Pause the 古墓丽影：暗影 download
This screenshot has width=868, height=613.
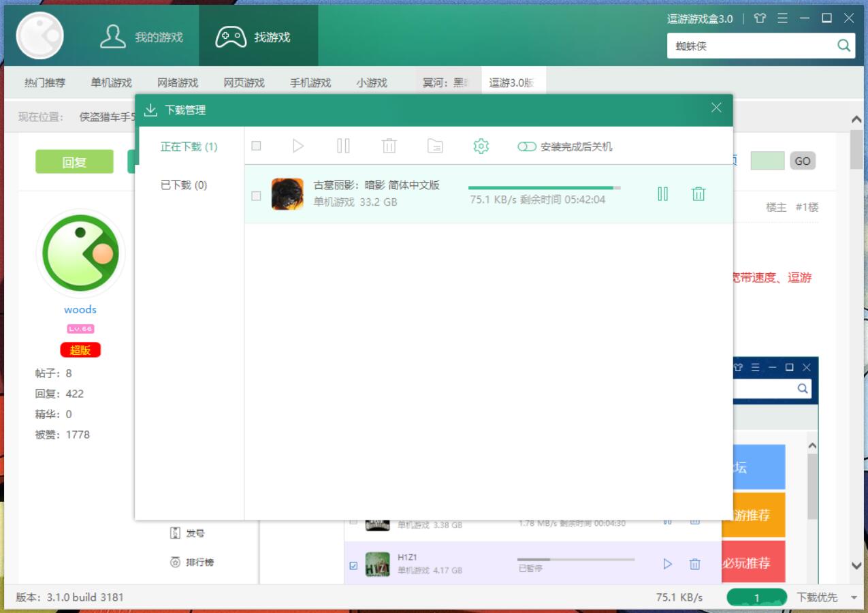tap(663, 194)
